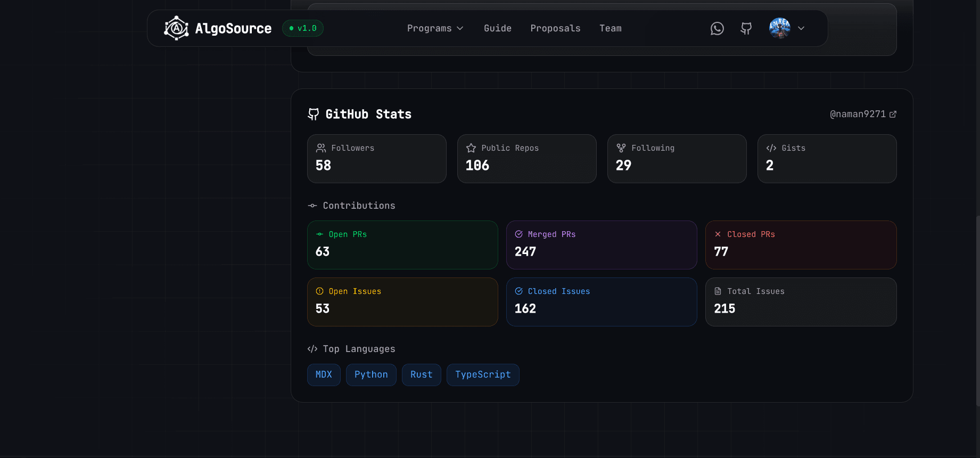This screenshot has height=458, width=980.
Task: Click the Followers count 58
Action: pyautogui.click(x=324, y=166)
